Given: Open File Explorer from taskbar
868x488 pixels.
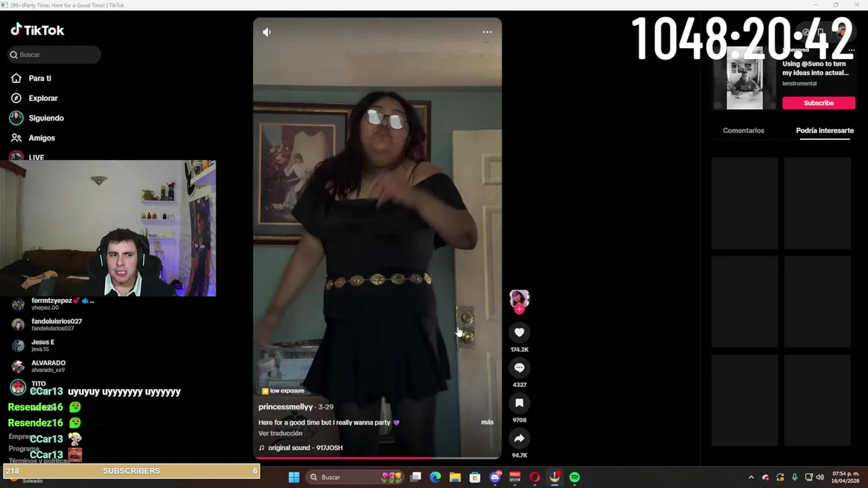Looking at the screenshot, I should (455, 477).
